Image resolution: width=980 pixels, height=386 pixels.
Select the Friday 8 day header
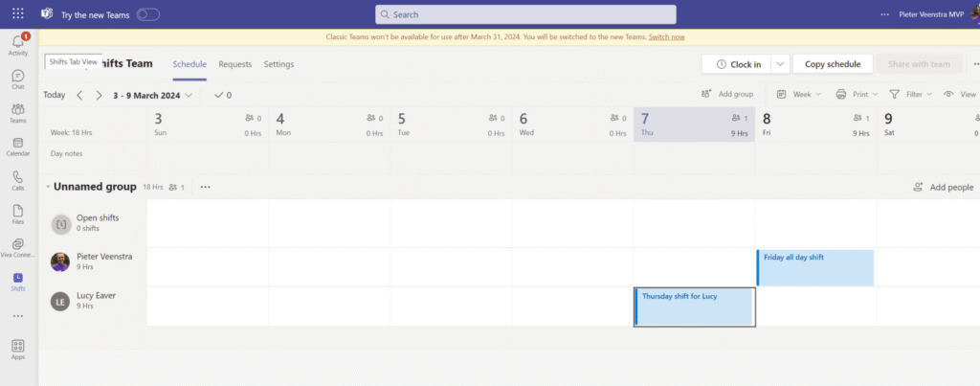(x=815, y=125)
